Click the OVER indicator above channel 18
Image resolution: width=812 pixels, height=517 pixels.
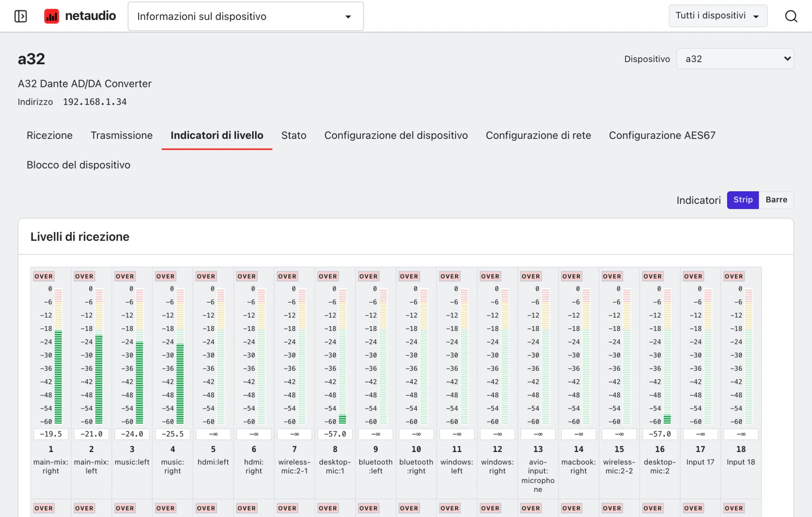(734, 276)
